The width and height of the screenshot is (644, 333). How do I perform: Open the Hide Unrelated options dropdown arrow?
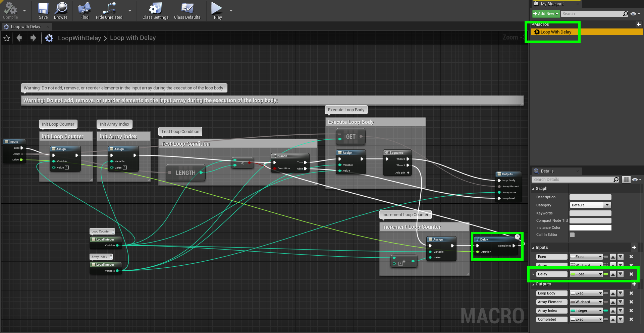pos(130,11)
